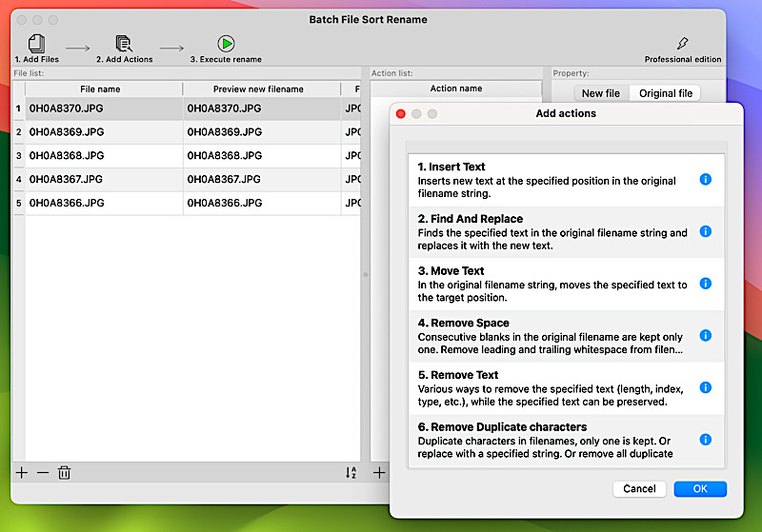Switch to the Original file tab
This screenshot has height=532, width=762.
pyautogui.click(x=665, y=93)
